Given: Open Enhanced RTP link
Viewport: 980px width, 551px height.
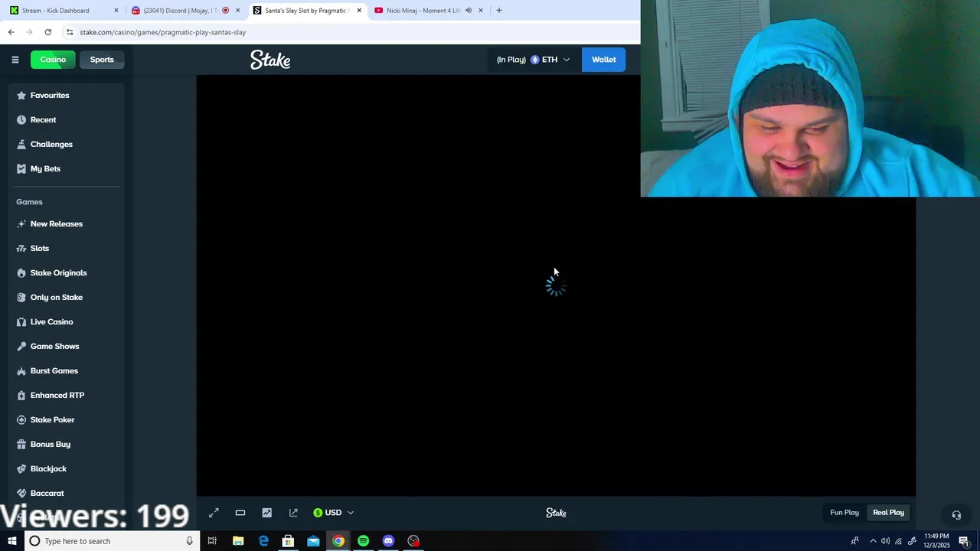Looking at the screenshot, I should point(57,396).
